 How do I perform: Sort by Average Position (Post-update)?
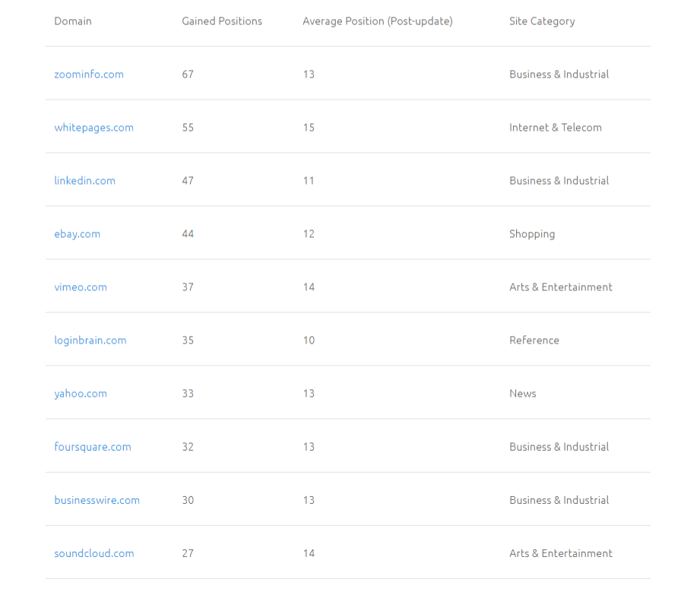click(377, 21)
